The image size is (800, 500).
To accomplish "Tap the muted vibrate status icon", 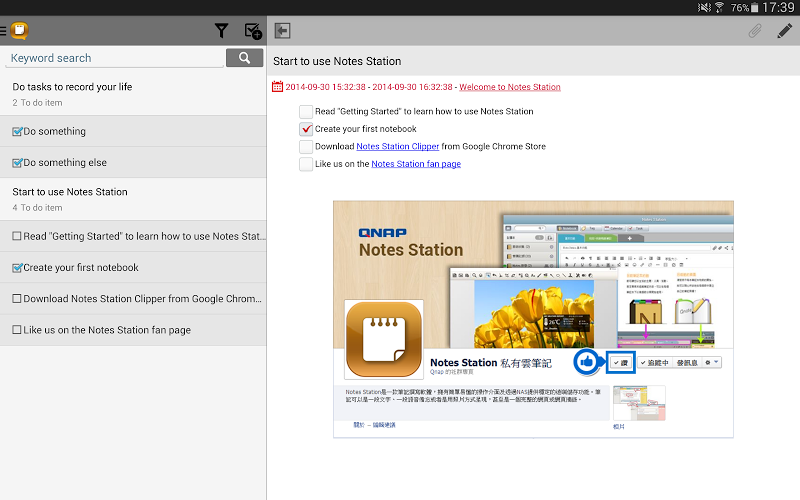I will click(x=704, y=7).
